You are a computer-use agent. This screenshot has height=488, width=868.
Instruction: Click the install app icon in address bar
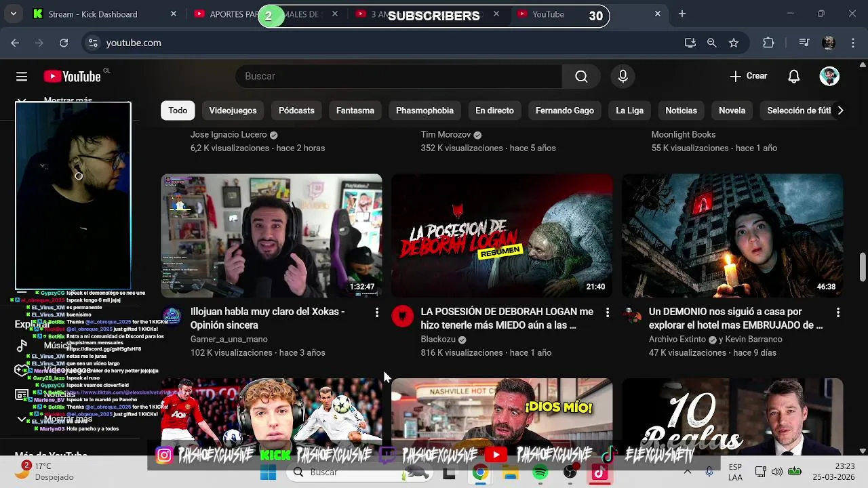(x=690, y=43)
